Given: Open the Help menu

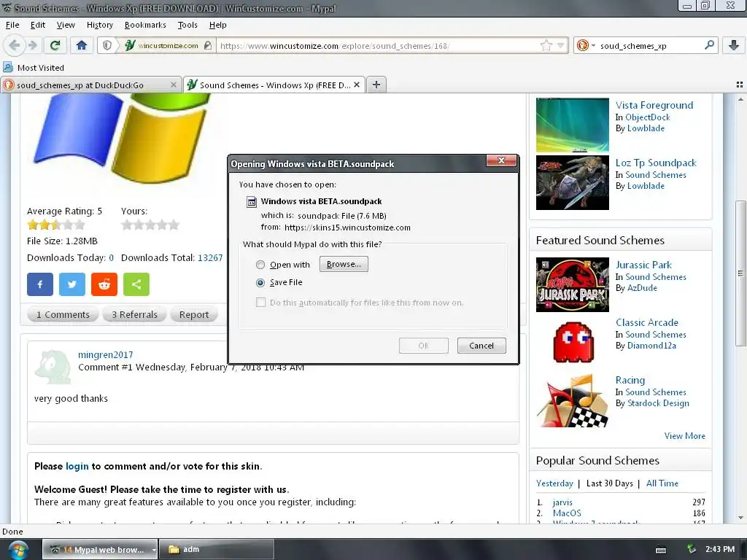Looking at the screenshot, I should click(x=217, y=25).
